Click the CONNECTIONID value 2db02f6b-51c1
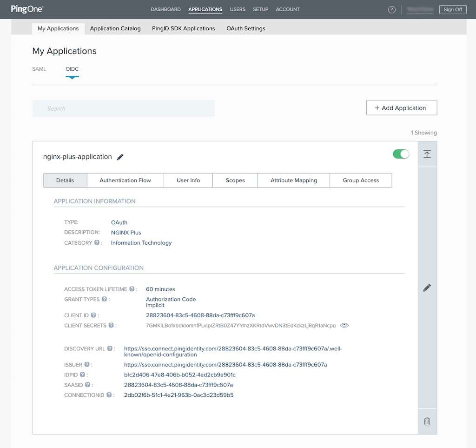476x448 pixels. click(179, 395)
